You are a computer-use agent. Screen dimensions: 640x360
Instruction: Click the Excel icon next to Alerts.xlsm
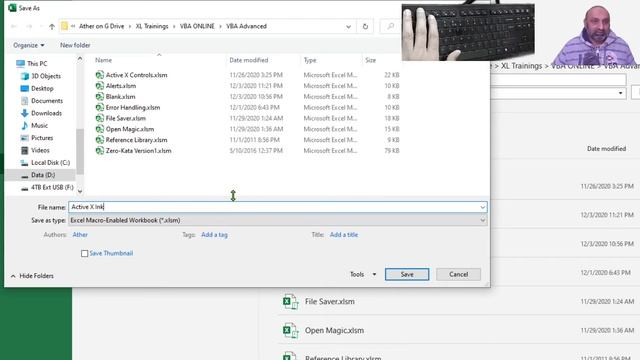pyautogui.click(x=99, y=86)
